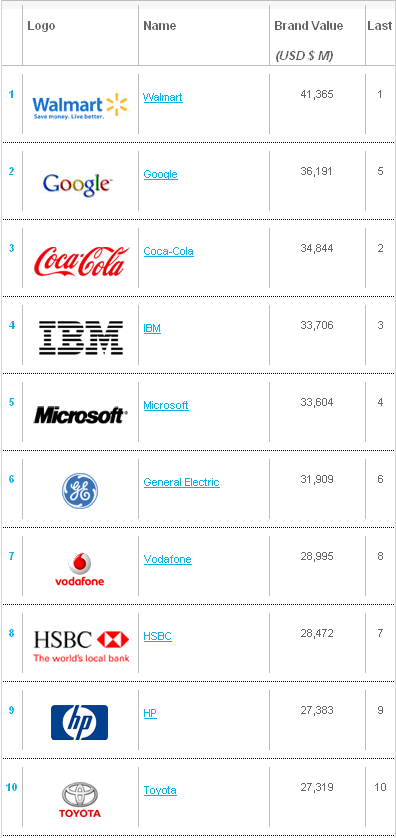Image resolution: width=396 pixels, height=838 pixels.
Task: Open the Toyota link
Action: point(160,790)
